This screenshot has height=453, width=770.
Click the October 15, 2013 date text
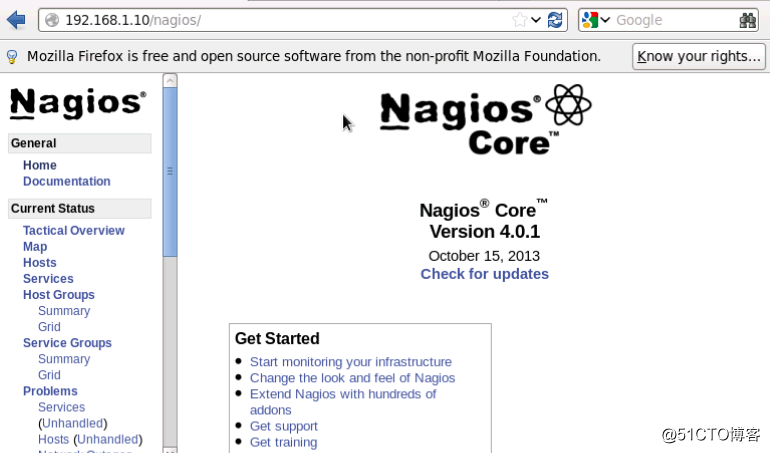pos(484,256)
